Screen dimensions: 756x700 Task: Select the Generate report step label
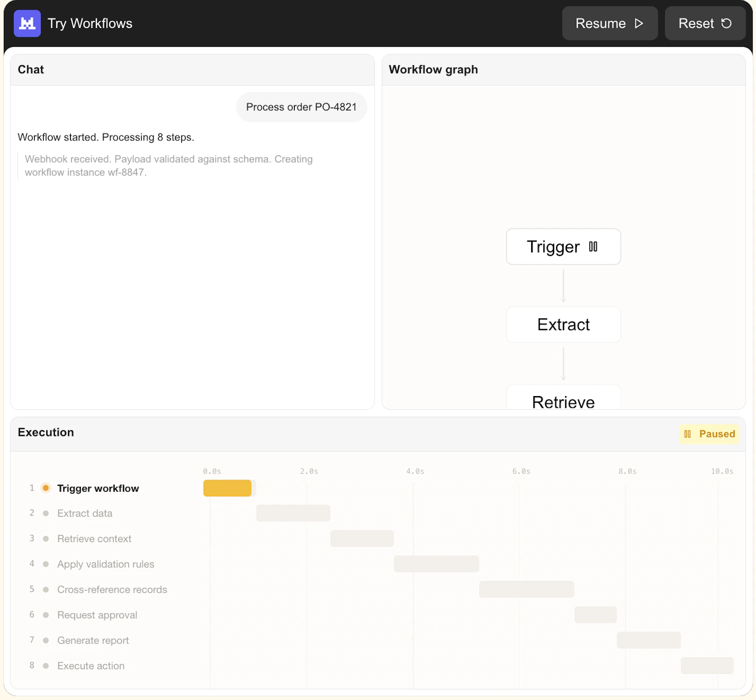[x=93, y=640]
